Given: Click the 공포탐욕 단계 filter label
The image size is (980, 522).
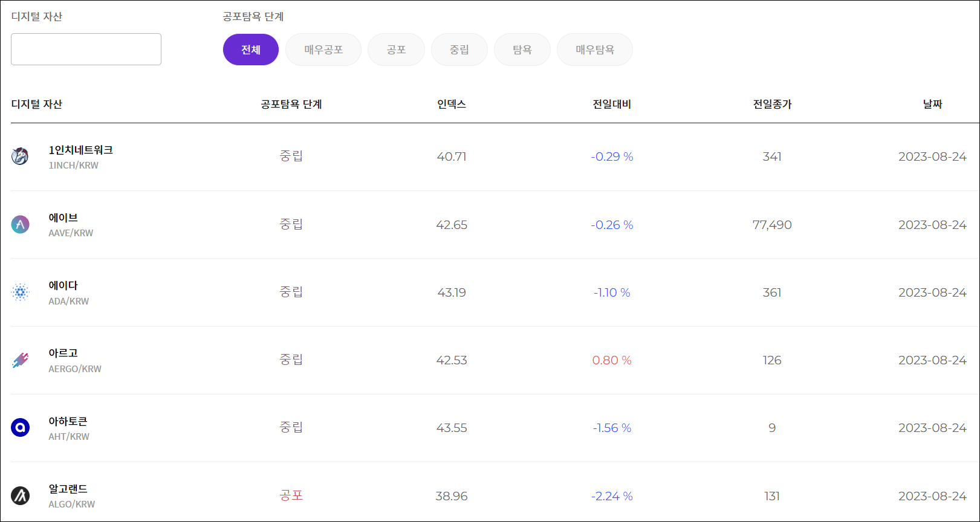Looking at the screenshot, I should point(253,16).
